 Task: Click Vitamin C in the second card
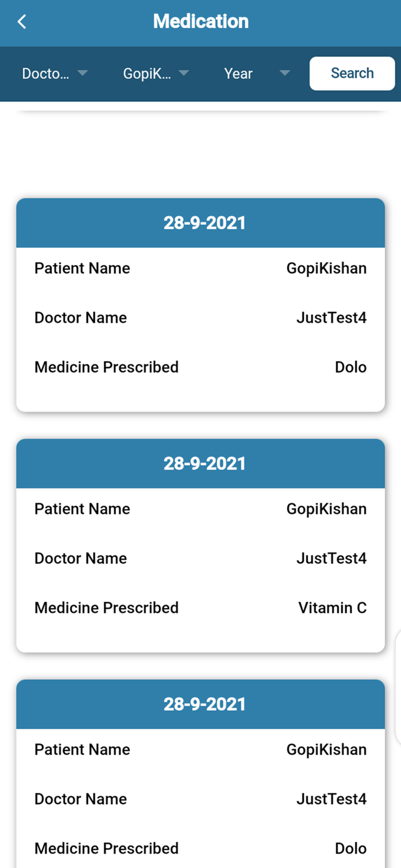click(332, 608)
